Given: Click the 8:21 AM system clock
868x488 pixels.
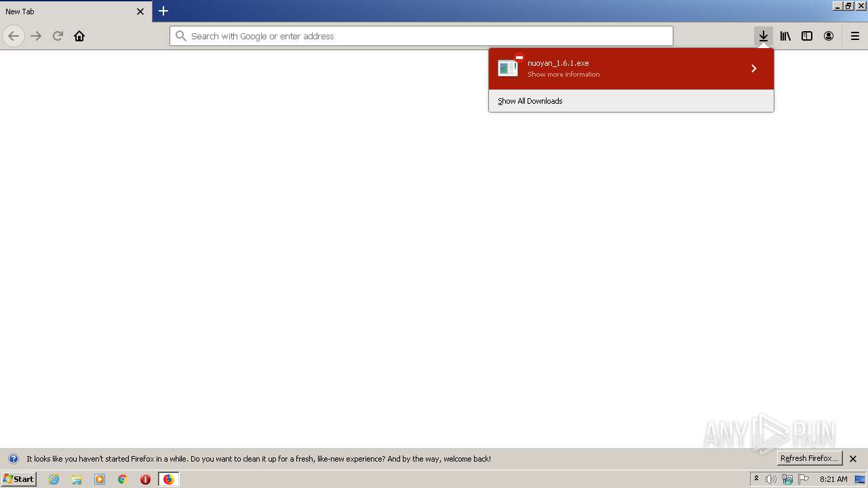Looking at the screenshot, I should click(833, 479).
